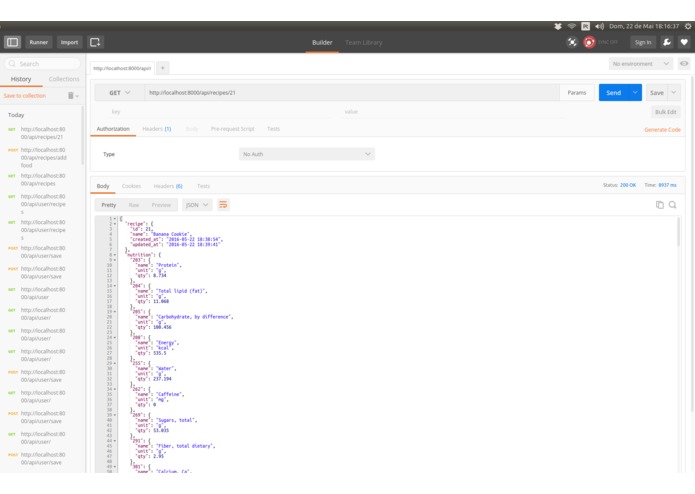Click the volume speaker tray icon
Viewport: 695px width, 494px height.
click(x=599, y=26)
